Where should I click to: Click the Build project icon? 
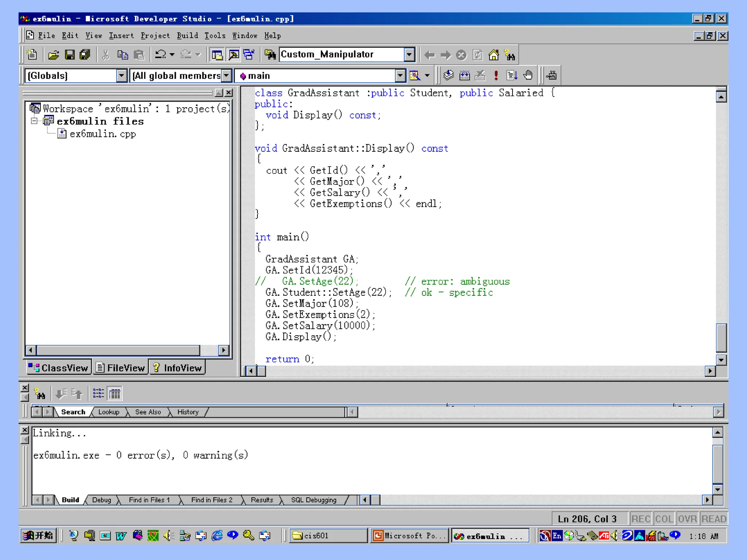point(464,75)
